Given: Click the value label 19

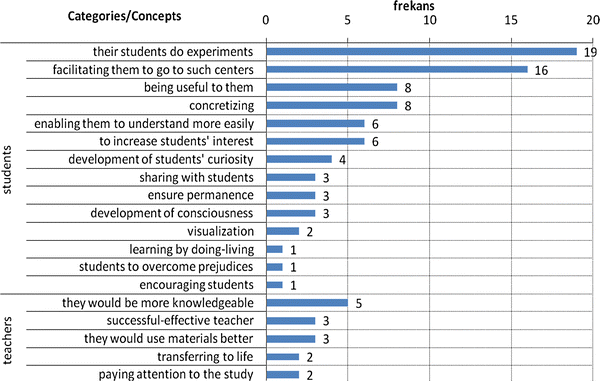Looking at the screenshot, I should click(590, 52).
